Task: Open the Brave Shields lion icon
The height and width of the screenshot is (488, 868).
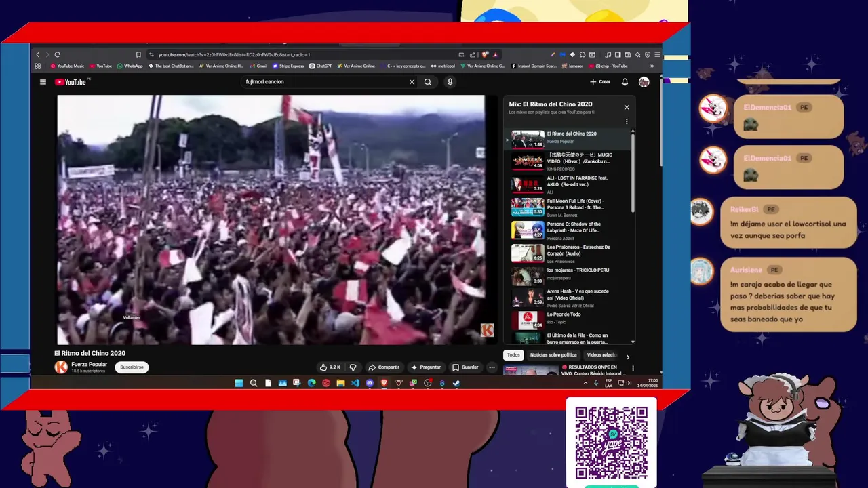Action: pos(484,54)
